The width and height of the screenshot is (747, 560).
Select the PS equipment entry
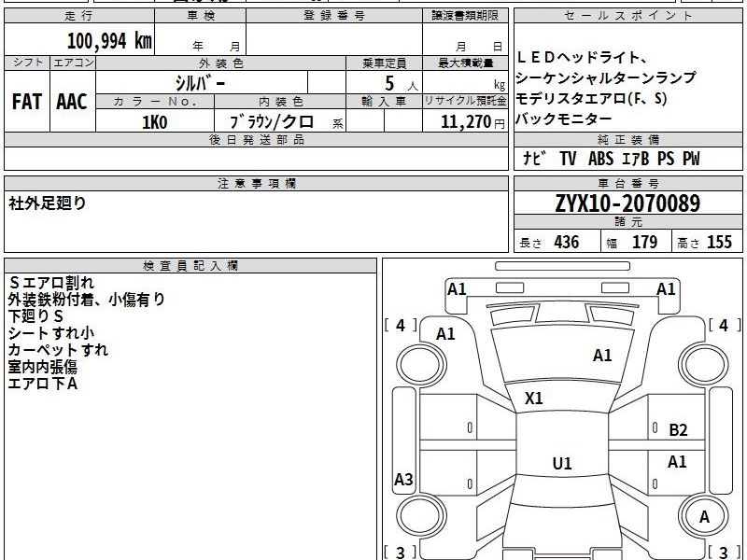(666, 159)
